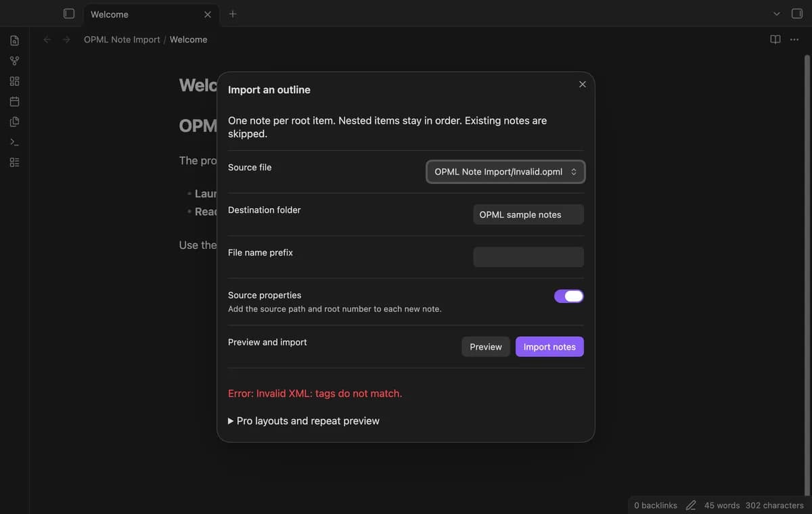
Task: Switch to reading view book icon
Action: click(775, 39)
